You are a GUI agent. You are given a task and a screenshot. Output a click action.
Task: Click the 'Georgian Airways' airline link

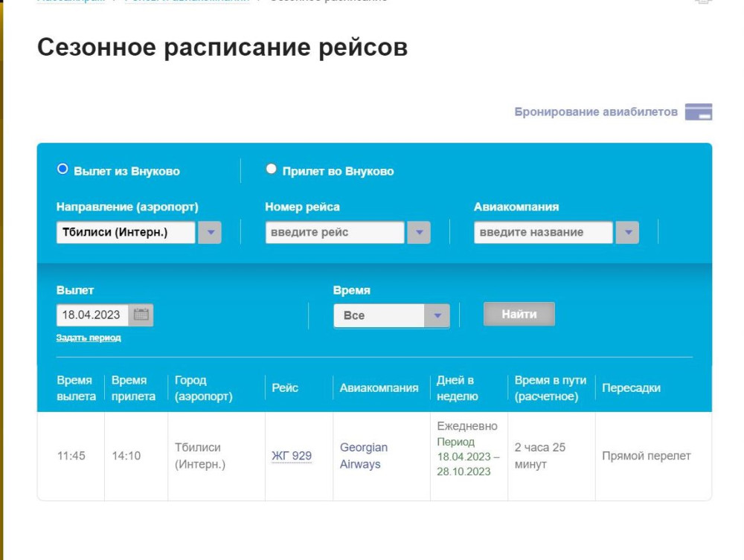(x=364, y=456)
